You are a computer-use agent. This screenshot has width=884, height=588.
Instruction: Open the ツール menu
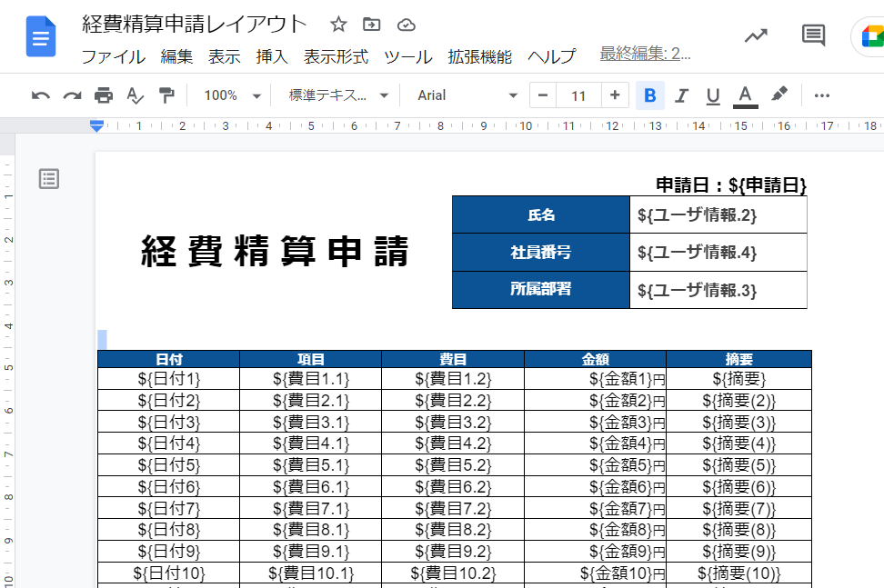(x=408, y=56)
